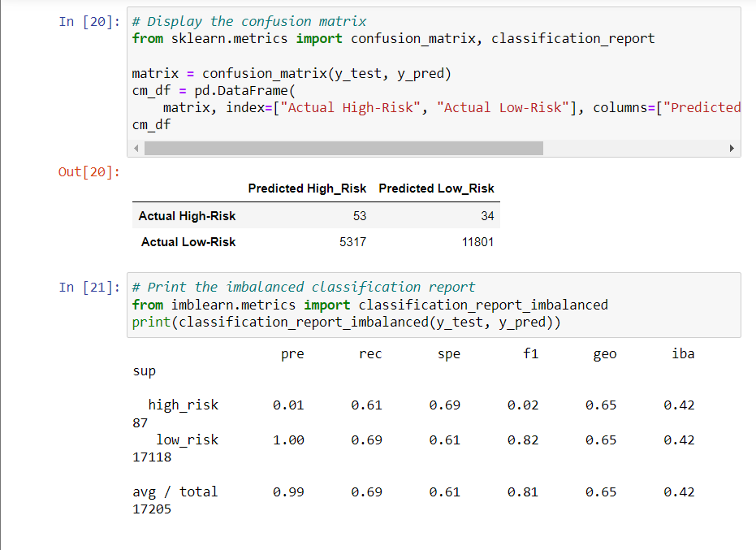This screenshot has width=756, height=550.
Task: Click the Out[20] output prompt label
Action: coord(89,171)
